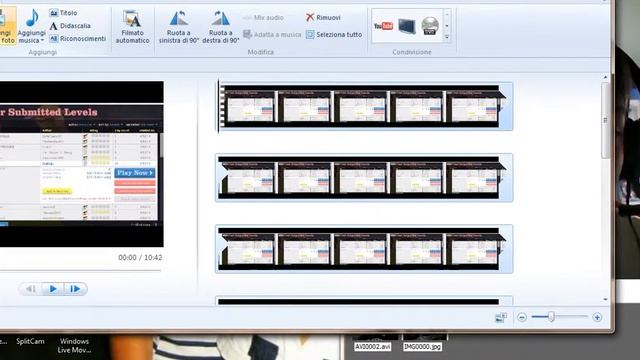The height and width of the screenshot is (360, 640).
Task: Change thumbnail size icon in status bar
Action: [501, 317]
